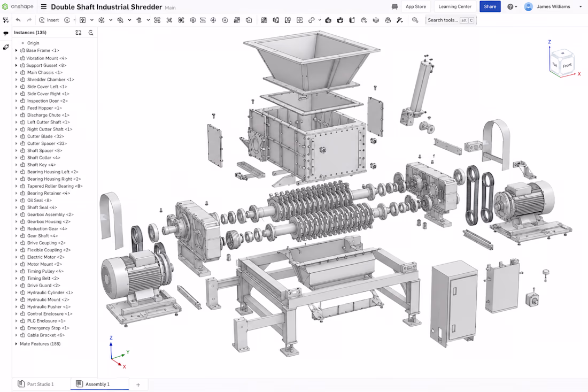588x392 pixels.
Task: Click the four-linked-squares pattern tool icon
Action: click(x=157, y=20)
